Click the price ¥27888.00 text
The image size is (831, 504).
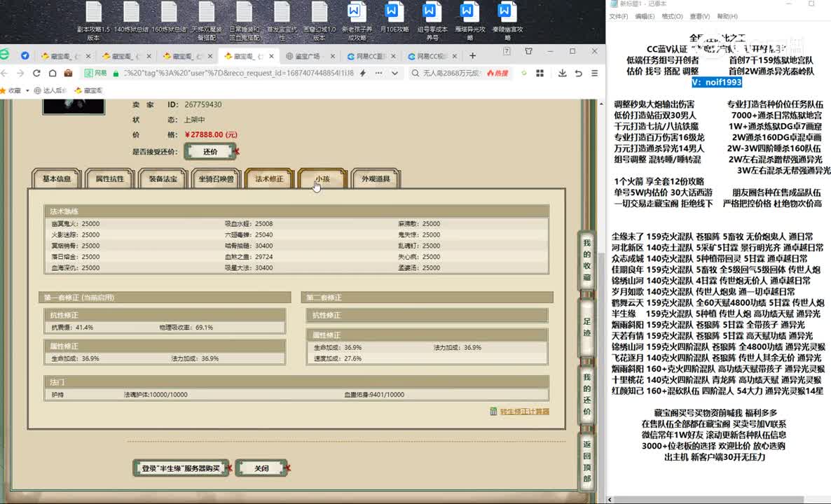pos(212,134)
